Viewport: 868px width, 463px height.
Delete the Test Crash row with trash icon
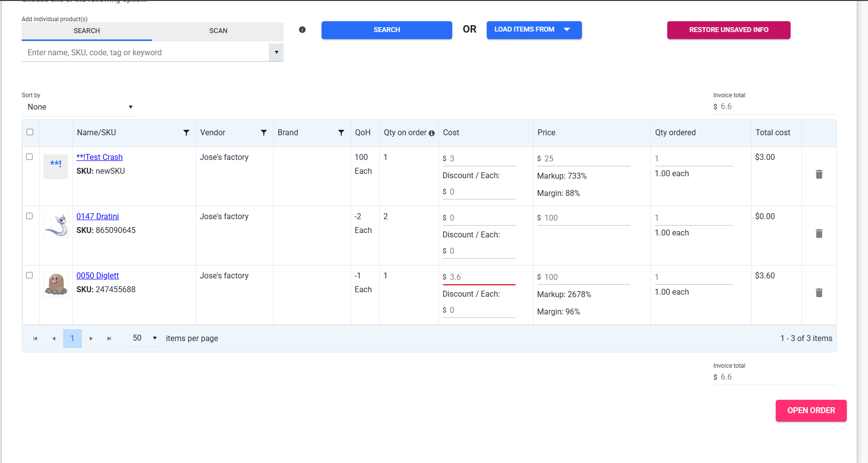pyautogui.click(x=819, y=174)
